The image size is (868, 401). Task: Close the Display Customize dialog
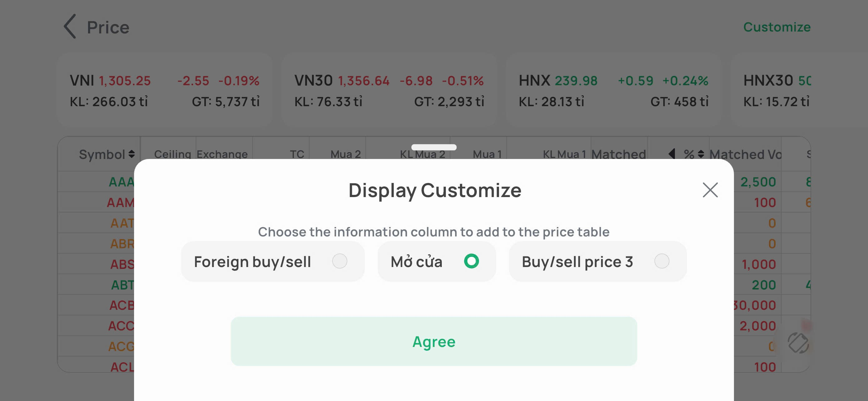(x=710, y=190)
